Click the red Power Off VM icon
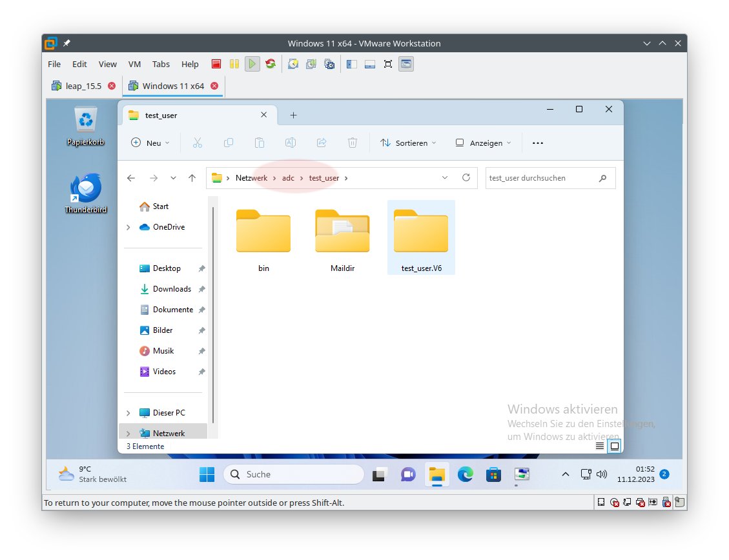729x560 pixels. [x=216, y=64]
